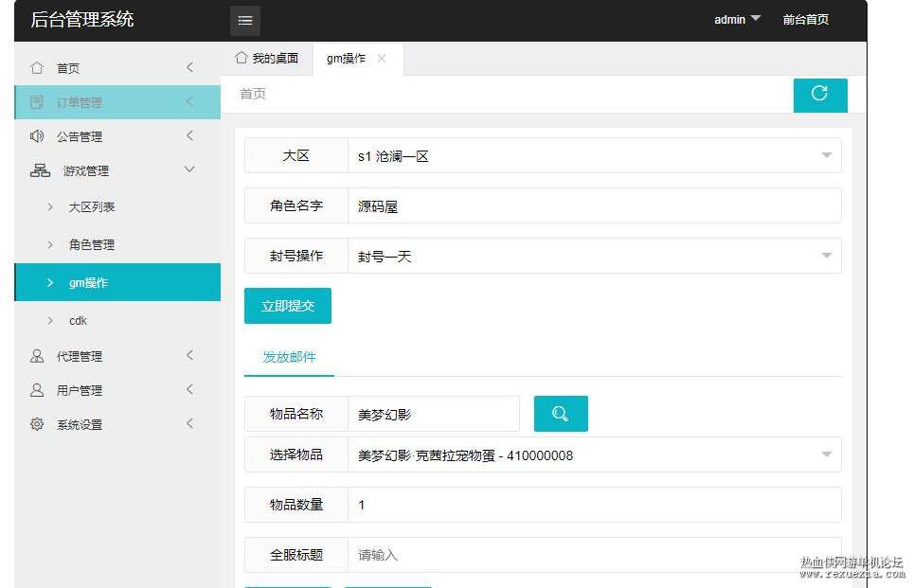Expand the 公告管理 menu chevron

click(x=189, y=135)
